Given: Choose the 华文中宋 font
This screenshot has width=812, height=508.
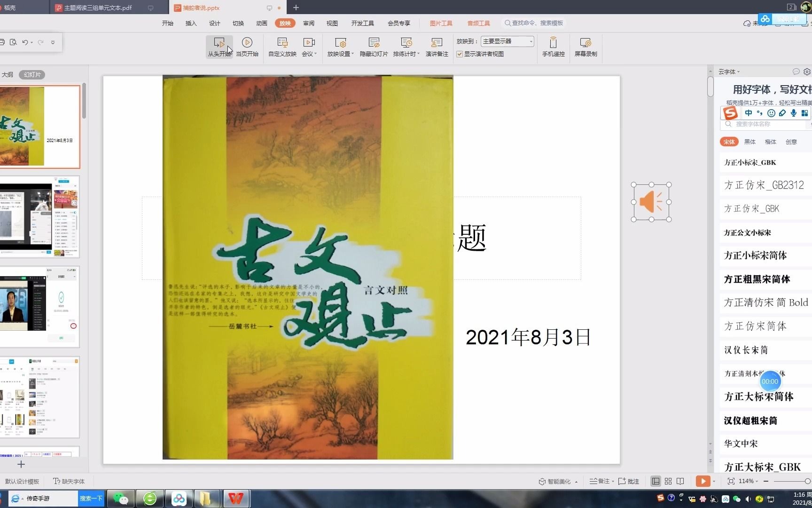Looking at the screenshot, I should (x=765, y=444).
